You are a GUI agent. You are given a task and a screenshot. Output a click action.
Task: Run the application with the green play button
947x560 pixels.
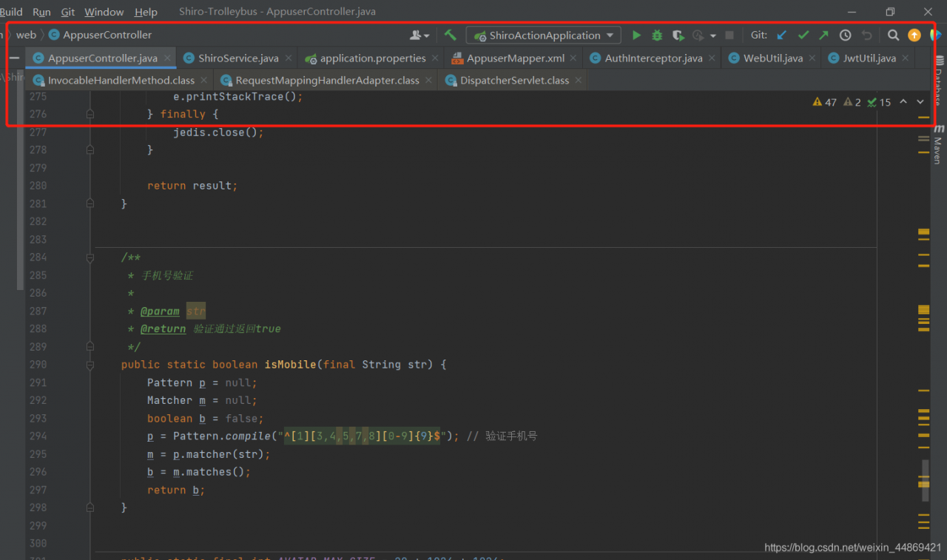pos(636,36)
